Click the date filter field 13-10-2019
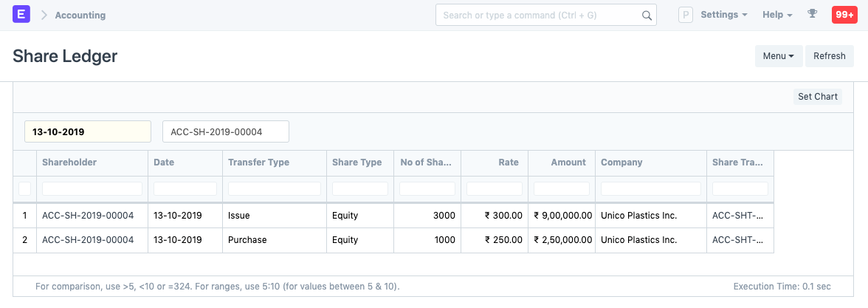The height and width of the screenshot is (308, 868). [x=88, y=131]
